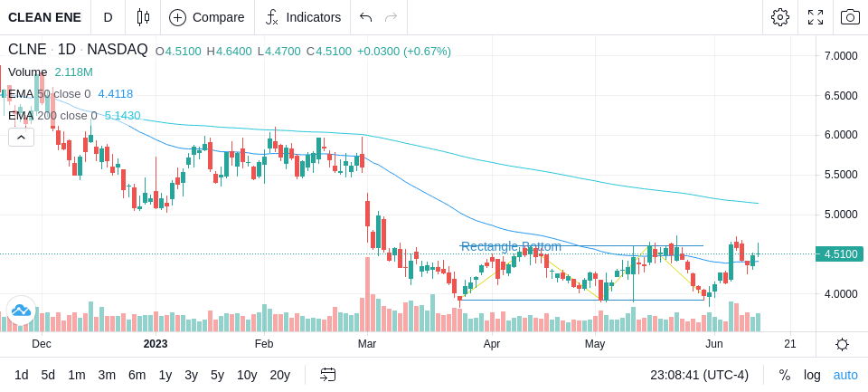The height and width of the screenshot is (392, 868).
Task: Click the EMA 200 value 5.1430
Action: coord(122,115)
